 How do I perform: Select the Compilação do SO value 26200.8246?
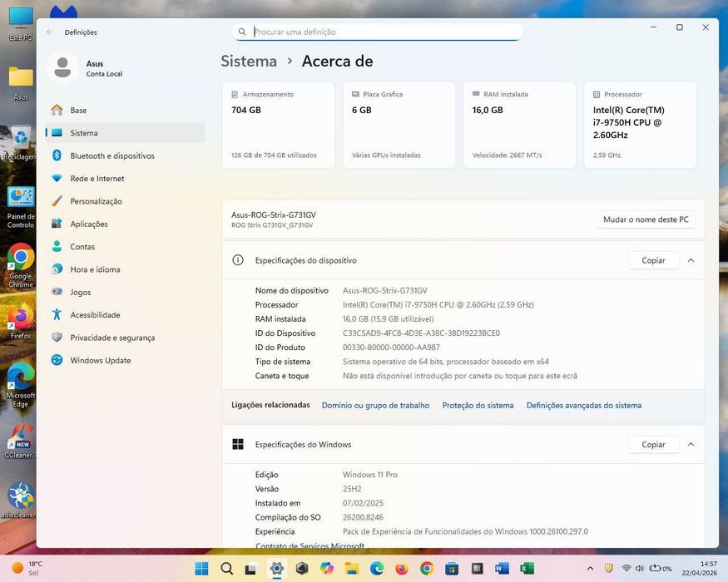(363, 517)
